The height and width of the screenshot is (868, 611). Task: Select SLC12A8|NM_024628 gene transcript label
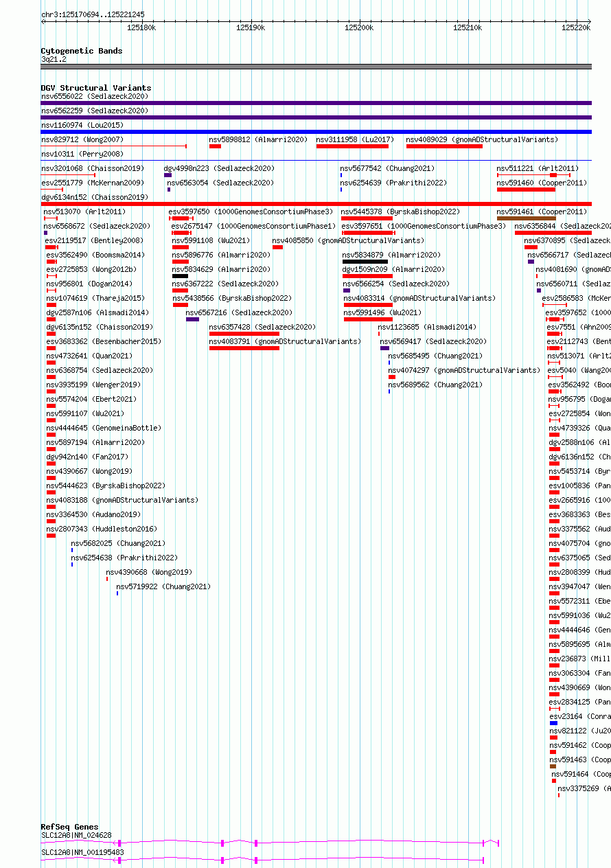(76, 835)
